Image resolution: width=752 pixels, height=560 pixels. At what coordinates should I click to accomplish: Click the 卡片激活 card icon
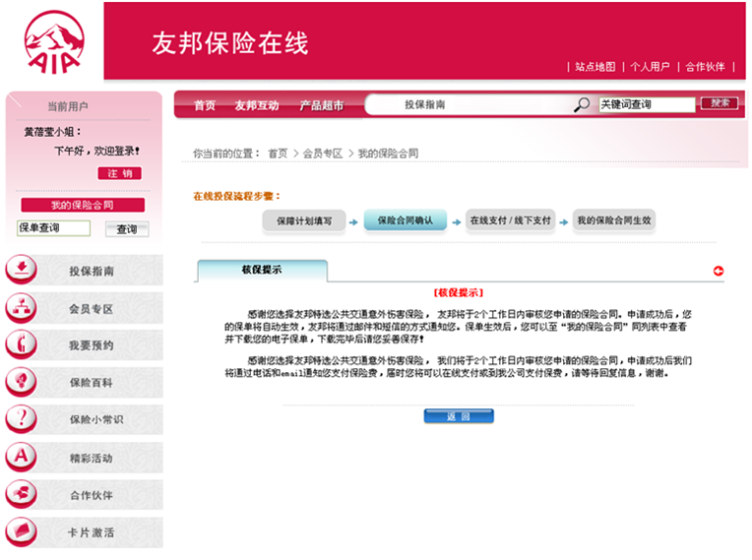point(21,531)
